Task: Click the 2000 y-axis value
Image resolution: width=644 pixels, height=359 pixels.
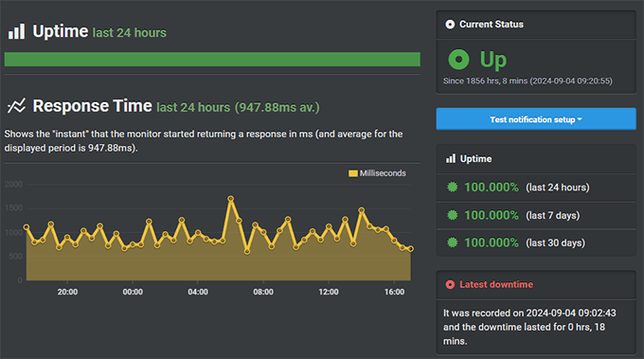Action: click(13, 184)
